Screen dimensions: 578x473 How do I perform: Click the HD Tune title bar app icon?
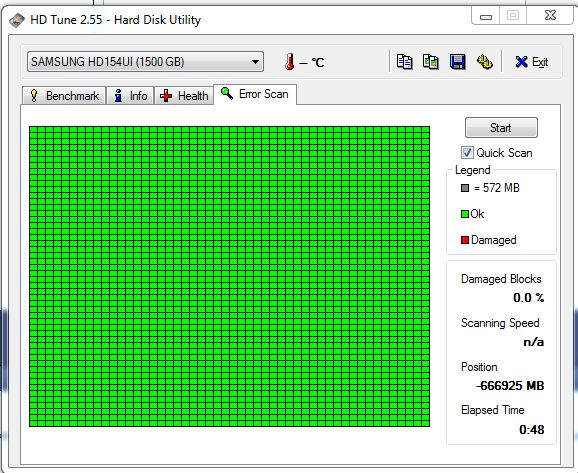click(17, 20)
